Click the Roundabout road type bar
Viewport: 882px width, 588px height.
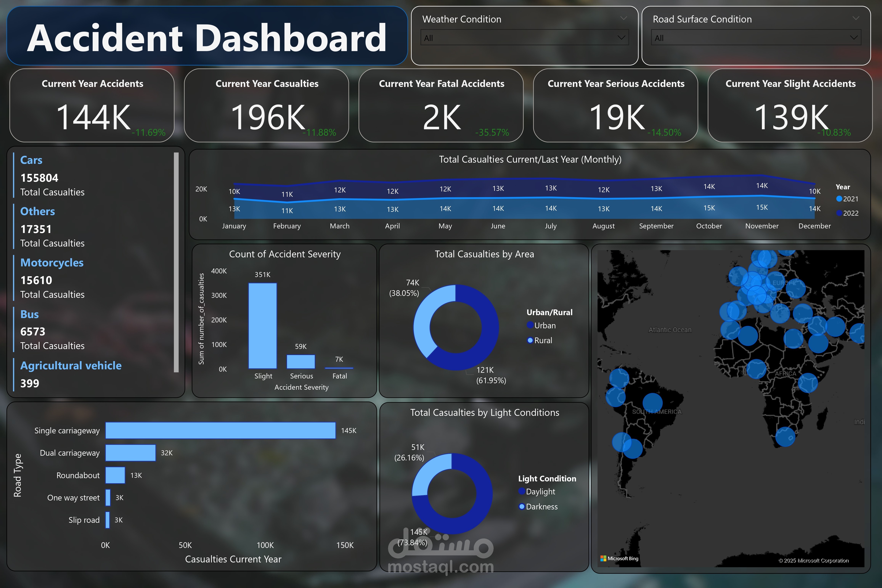tap(115, 475)
